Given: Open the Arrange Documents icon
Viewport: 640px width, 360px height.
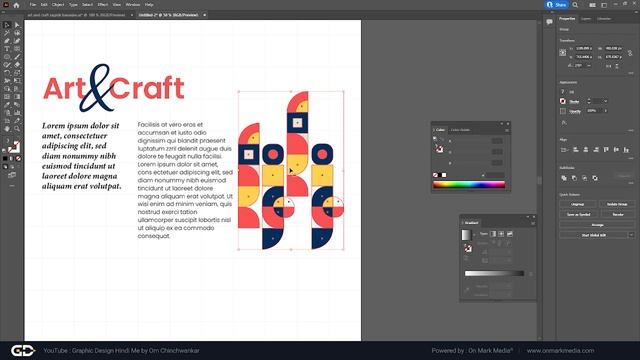Looking at the screenshot, I should 592,5.
